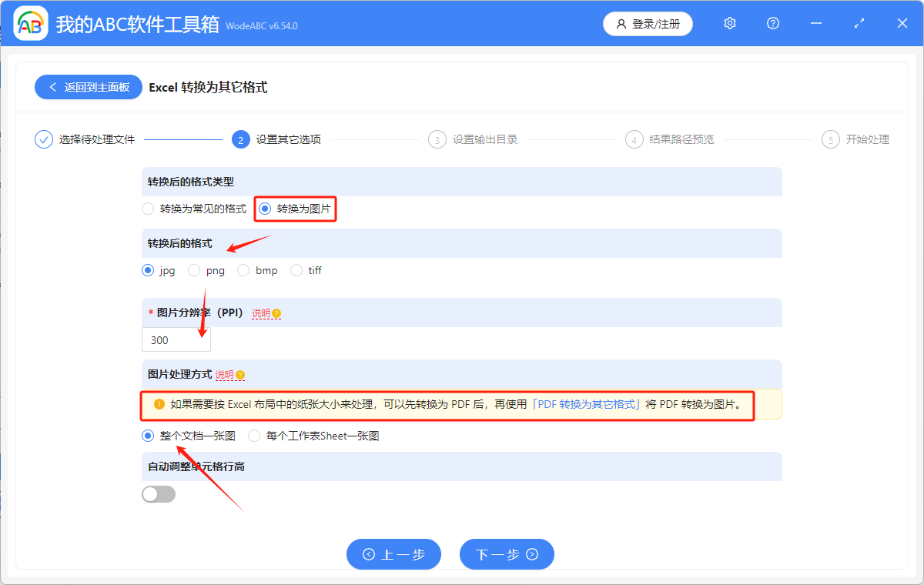Select the tiff image format
Screen dimensions: 924x585
pyautogui.click(x=295, y=270)
